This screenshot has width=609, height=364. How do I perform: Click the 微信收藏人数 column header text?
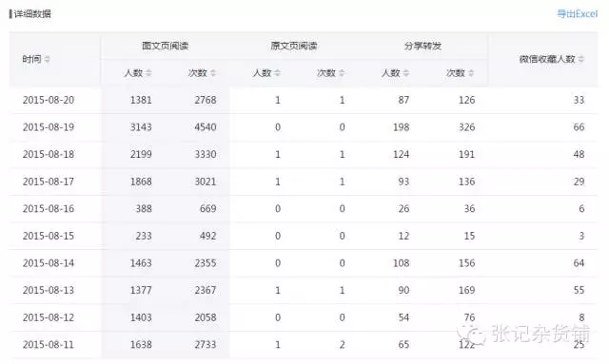pos(547,59)
